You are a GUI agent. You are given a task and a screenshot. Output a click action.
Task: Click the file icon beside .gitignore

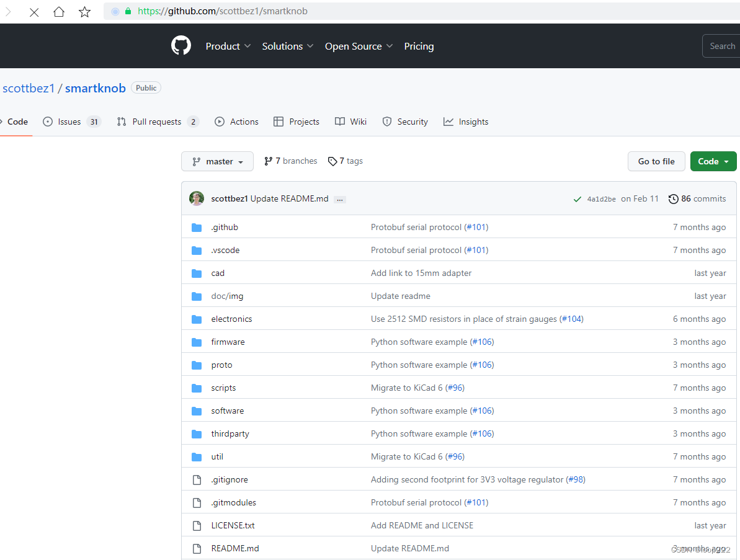[197, 480]
